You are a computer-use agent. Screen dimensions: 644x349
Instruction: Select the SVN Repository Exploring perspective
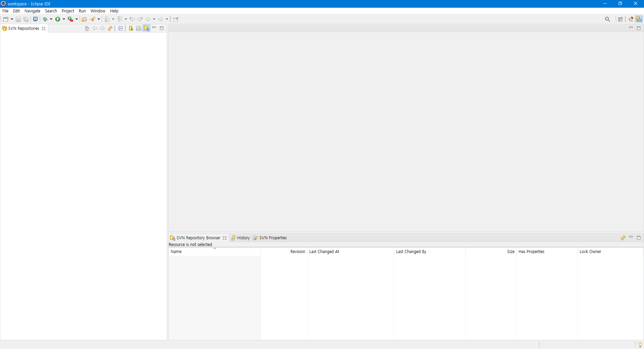(x=639, y=19)
